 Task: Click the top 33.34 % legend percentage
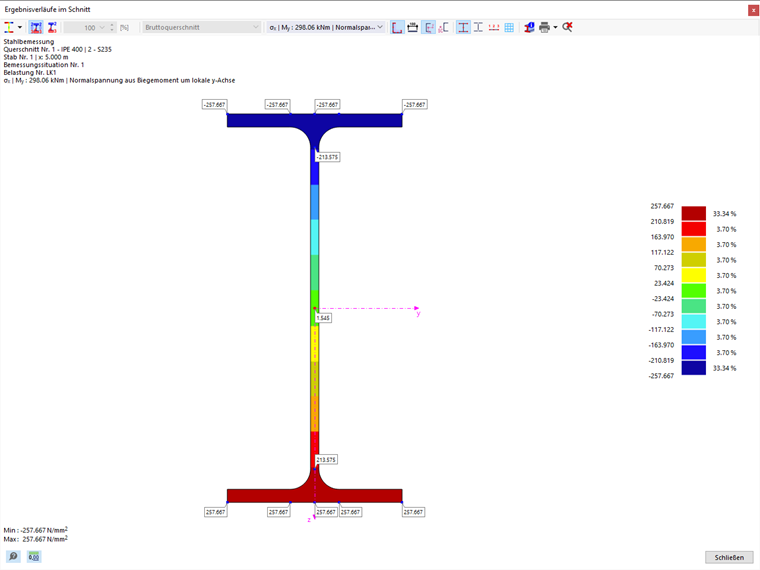click(725, 214)
